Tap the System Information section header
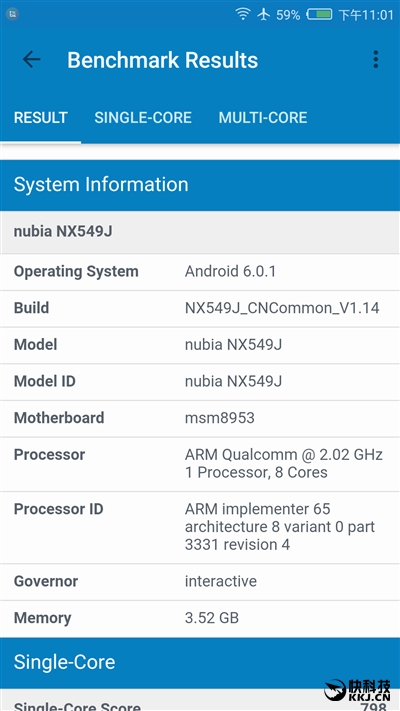Screen dimensions: 400x711 (200, 185)
